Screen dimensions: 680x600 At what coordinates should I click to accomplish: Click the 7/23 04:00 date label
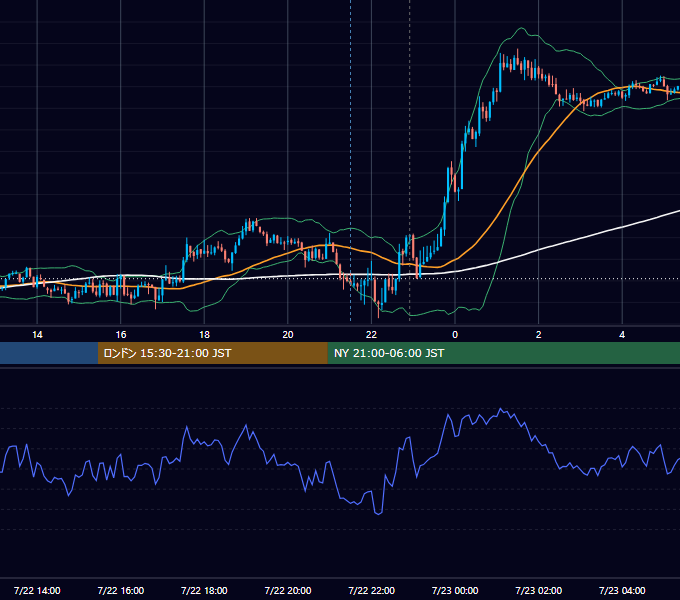[622, 590]
